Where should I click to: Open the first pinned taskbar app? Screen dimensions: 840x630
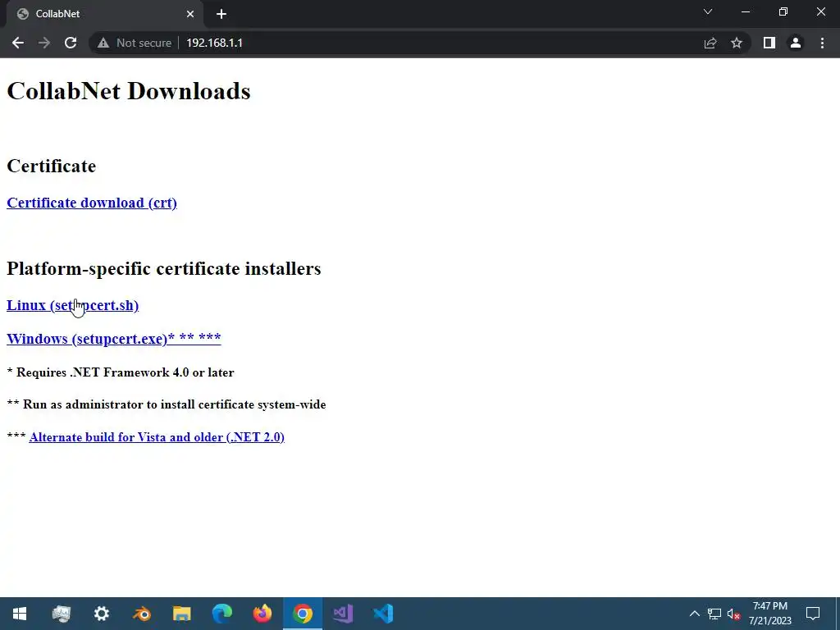pos(61,614)
